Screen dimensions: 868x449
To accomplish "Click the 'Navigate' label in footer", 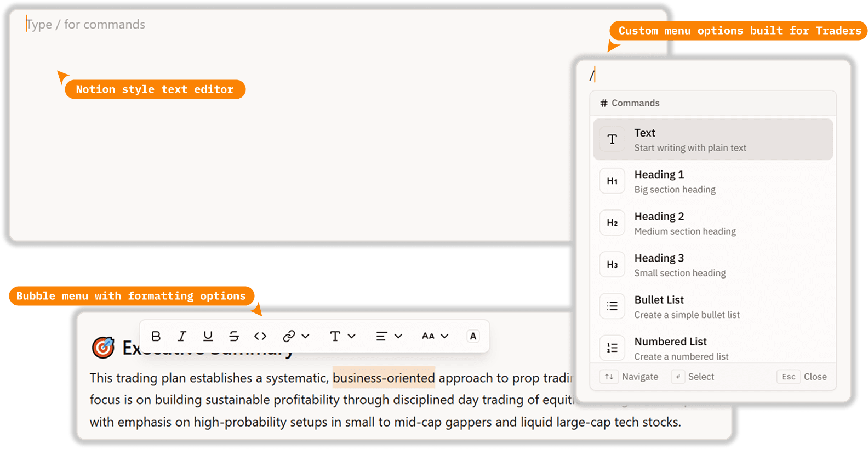I will coord(640,377).
